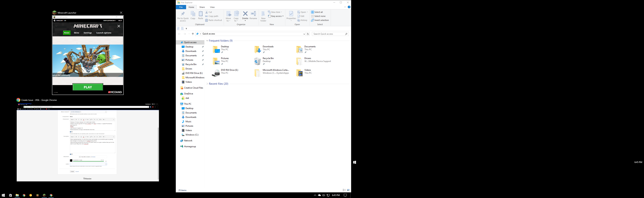Refresh the Quick access address bar
644x198 pixels.
click(308, 34)
